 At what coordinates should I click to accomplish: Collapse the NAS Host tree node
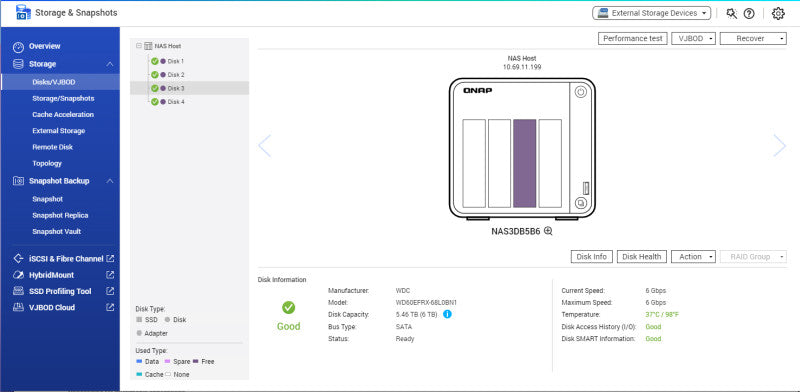(139, 46)
